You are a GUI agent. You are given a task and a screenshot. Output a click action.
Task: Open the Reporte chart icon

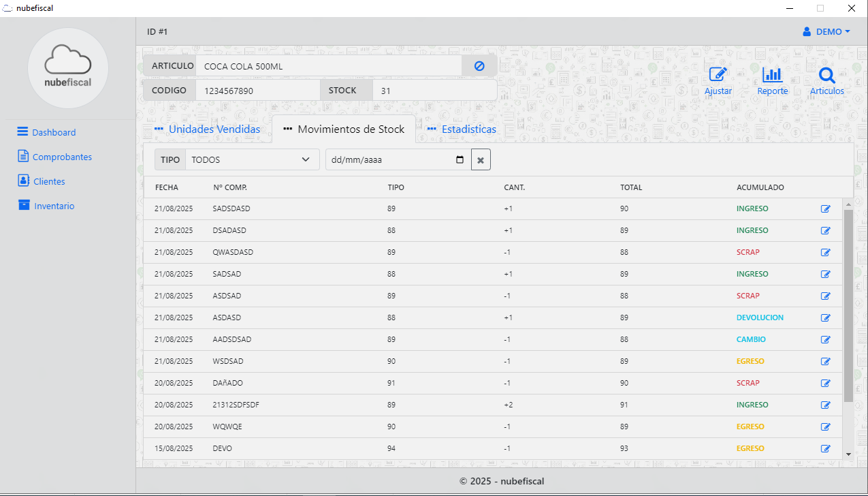coord(772,75)
